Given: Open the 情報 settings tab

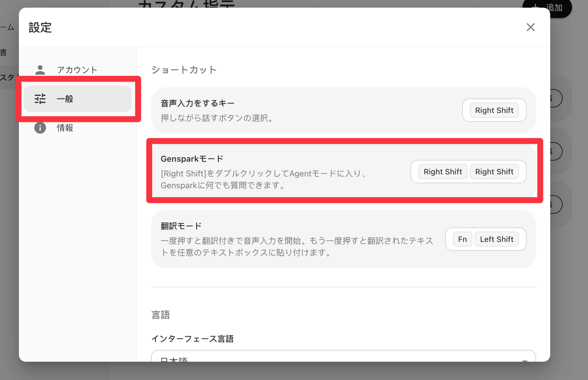Looking at the screenshot, I should pyautogui.click(x=65, y=128).
